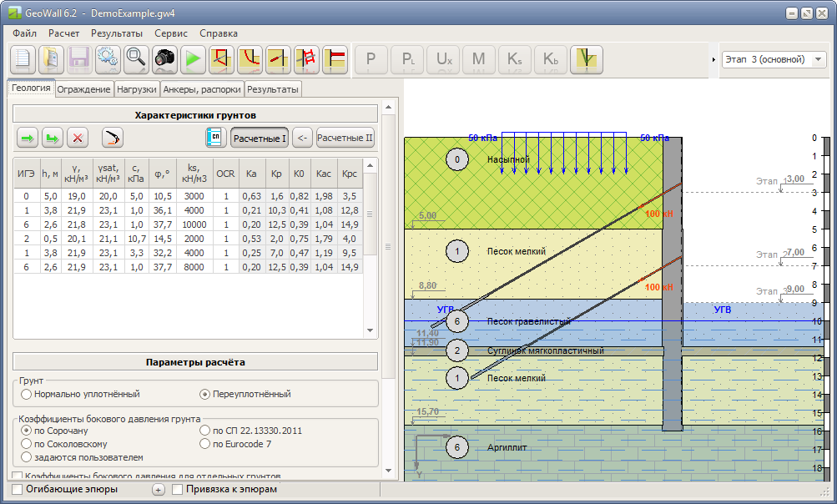Click soil table scrollbar down arrow

pyautogui.click(x=370, y=330)
